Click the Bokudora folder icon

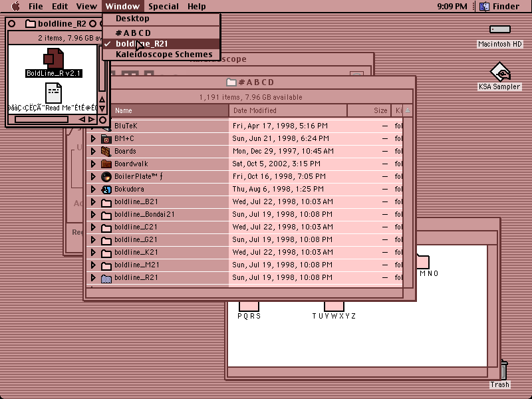click(106, 190)
